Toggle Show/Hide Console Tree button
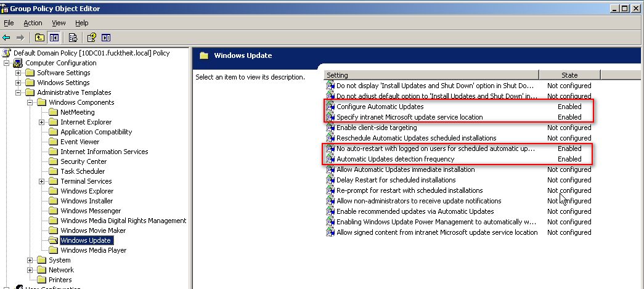This screenshot has width=644, height=289. 54,38
